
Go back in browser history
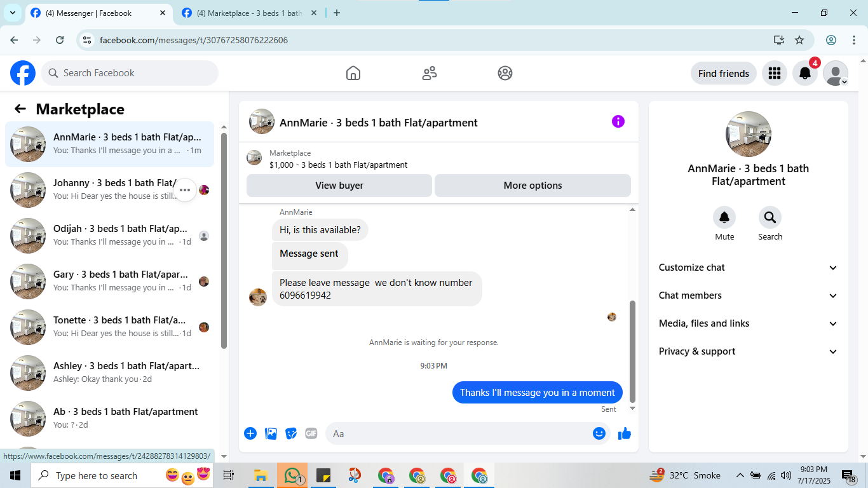[x=14, y=40]
